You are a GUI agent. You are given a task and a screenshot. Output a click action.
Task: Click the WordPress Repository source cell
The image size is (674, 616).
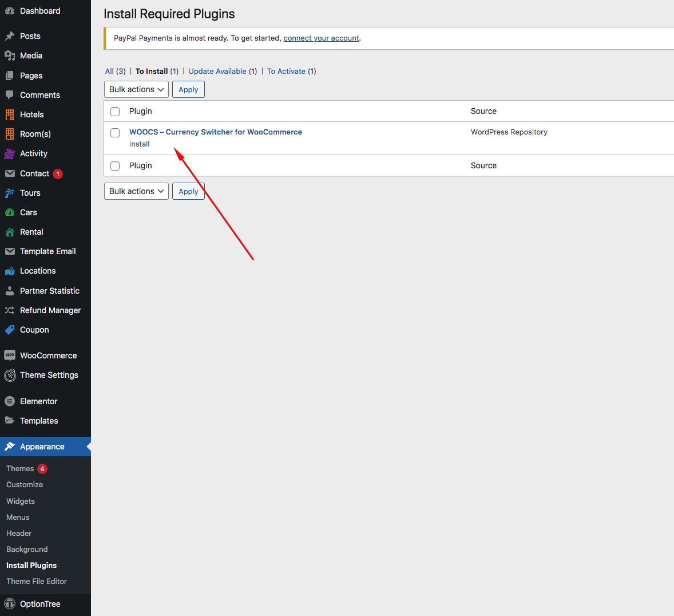coord(509,132)
